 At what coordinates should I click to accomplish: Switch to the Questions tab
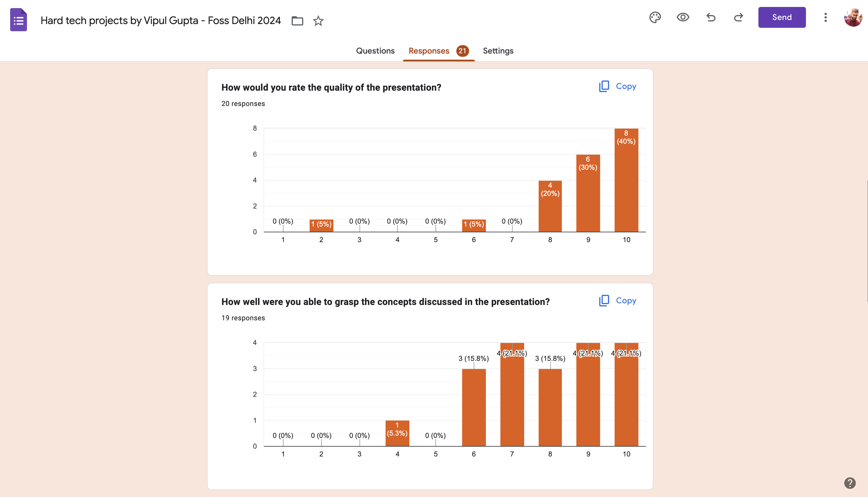tap(375, 51)
